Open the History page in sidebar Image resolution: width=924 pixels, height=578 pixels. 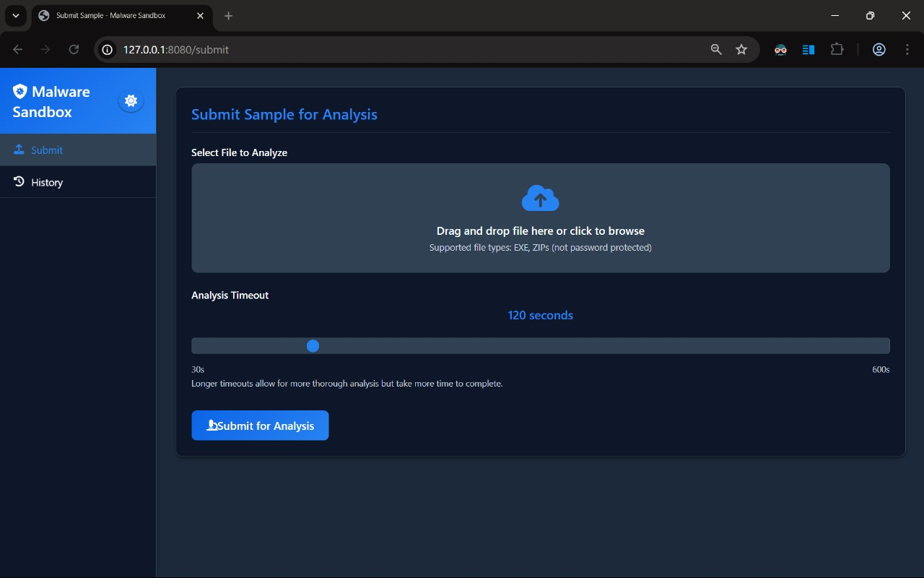pos(78,182)
